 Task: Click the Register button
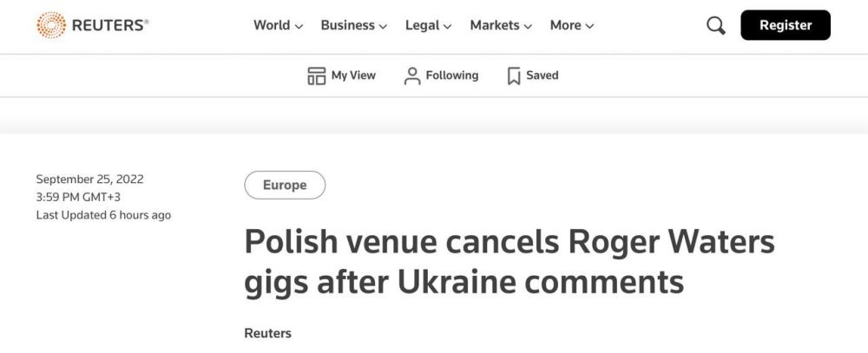pos(785,25)
